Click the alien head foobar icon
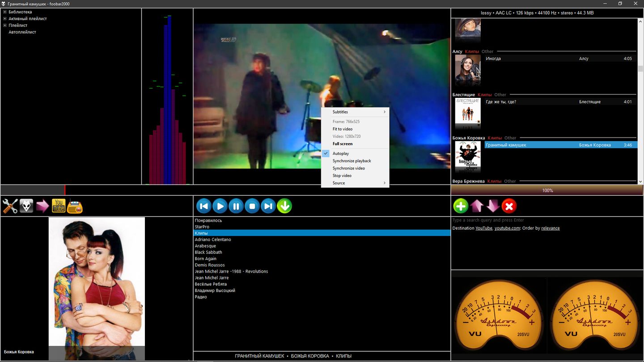Viewport: 644px width, 362px height. pos(26,206)
